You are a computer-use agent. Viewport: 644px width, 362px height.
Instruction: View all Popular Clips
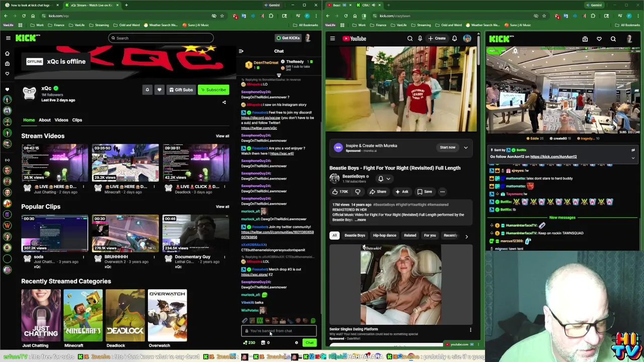pyautogui.click(x=222, y=207)
